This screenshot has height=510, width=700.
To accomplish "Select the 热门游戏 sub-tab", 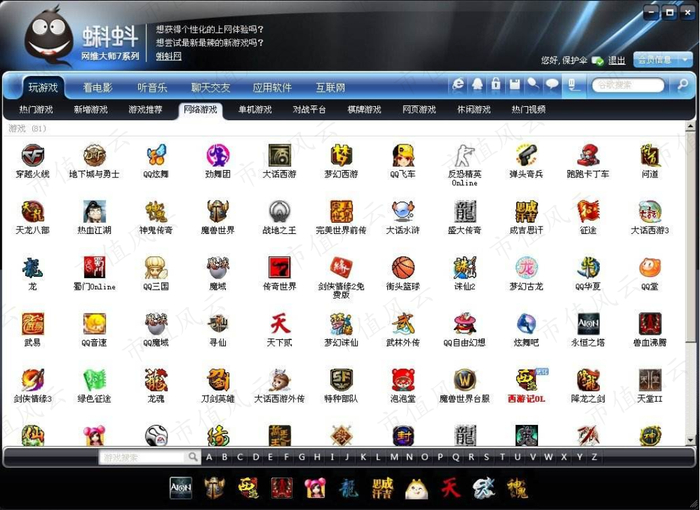I will point(36,109).
